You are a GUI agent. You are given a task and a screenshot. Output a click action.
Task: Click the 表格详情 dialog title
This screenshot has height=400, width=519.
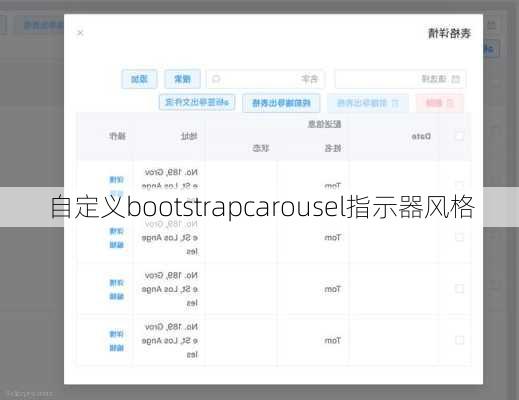(449, 33)
